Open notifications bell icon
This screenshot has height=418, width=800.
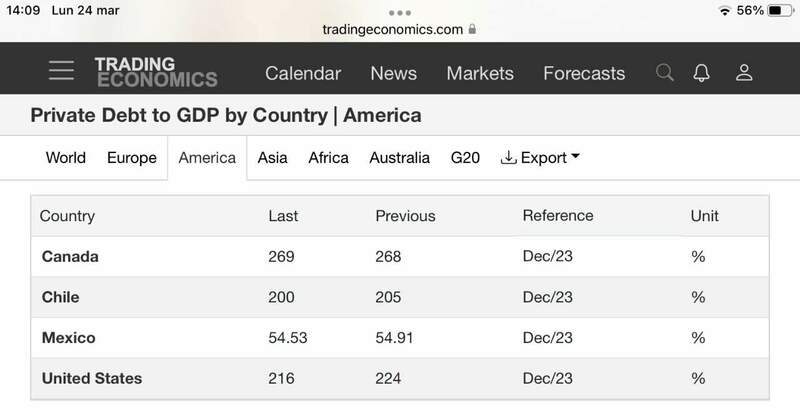point(702,72)
